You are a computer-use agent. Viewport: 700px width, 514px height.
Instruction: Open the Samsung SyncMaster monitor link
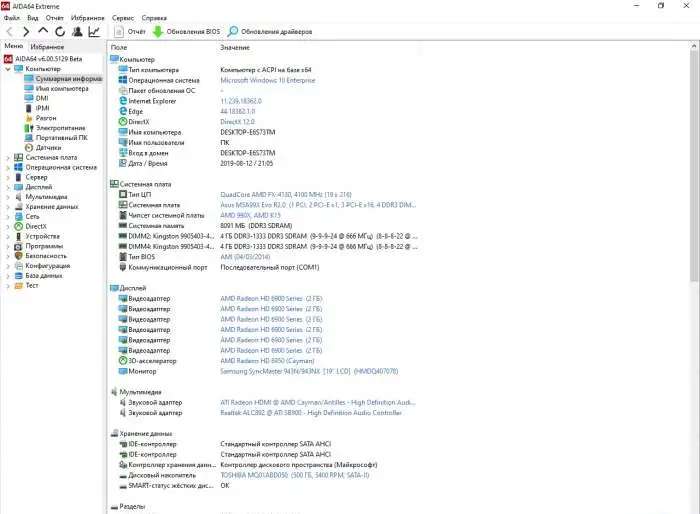309,371
